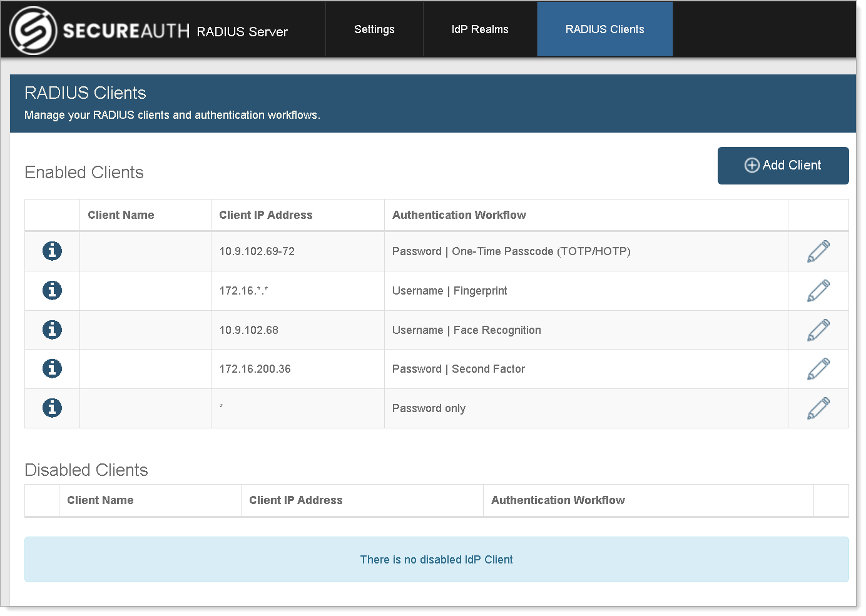Open the Settings tab

coord(374,29)
